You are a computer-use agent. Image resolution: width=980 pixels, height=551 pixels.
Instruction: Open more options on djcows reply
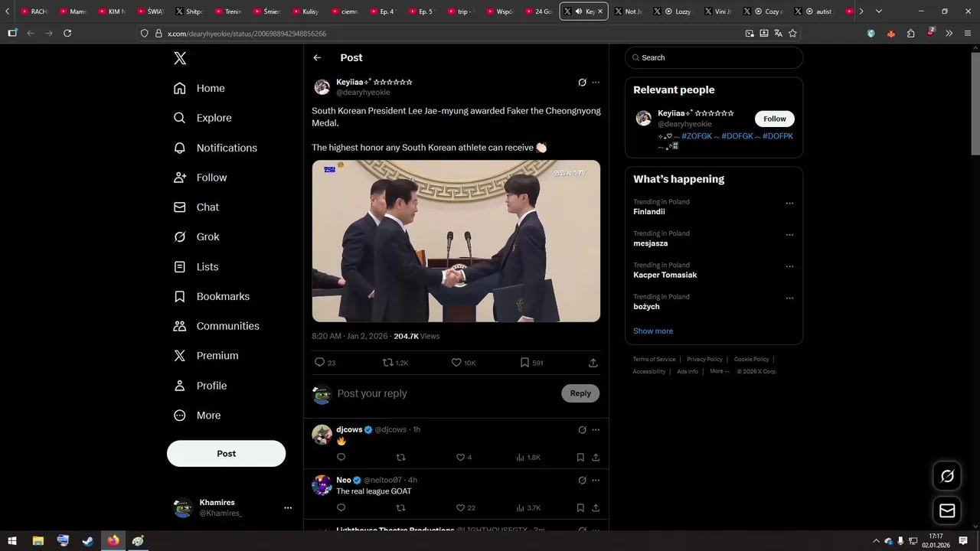pyautogui.click(x=596, y=430)
